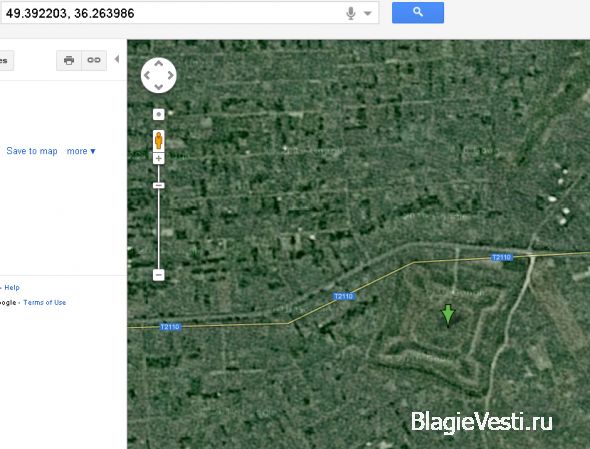
Task: Pan the map left
Action: (x=147, y=75)
